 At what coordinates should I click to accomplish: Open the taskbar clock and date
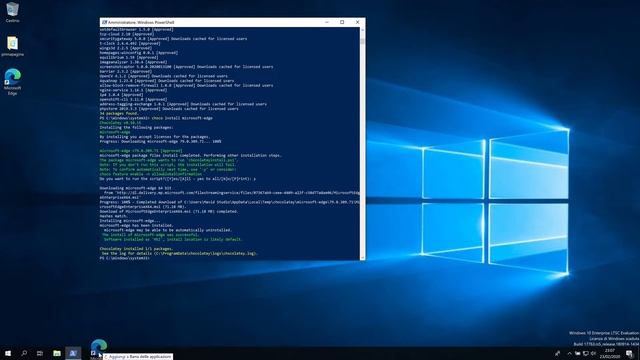pyautogui.click(x=609, y=353)
